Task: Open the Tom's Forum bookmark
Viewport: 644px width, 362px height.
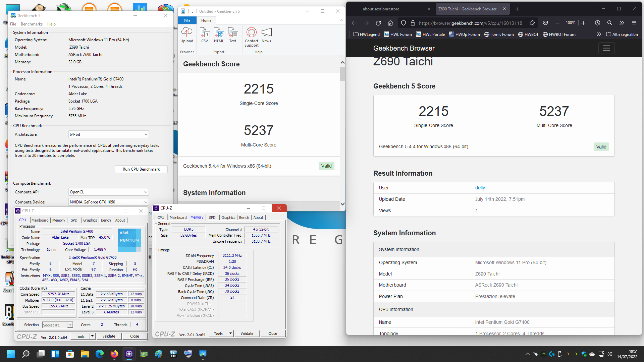Action: click(x=499, y=34)
